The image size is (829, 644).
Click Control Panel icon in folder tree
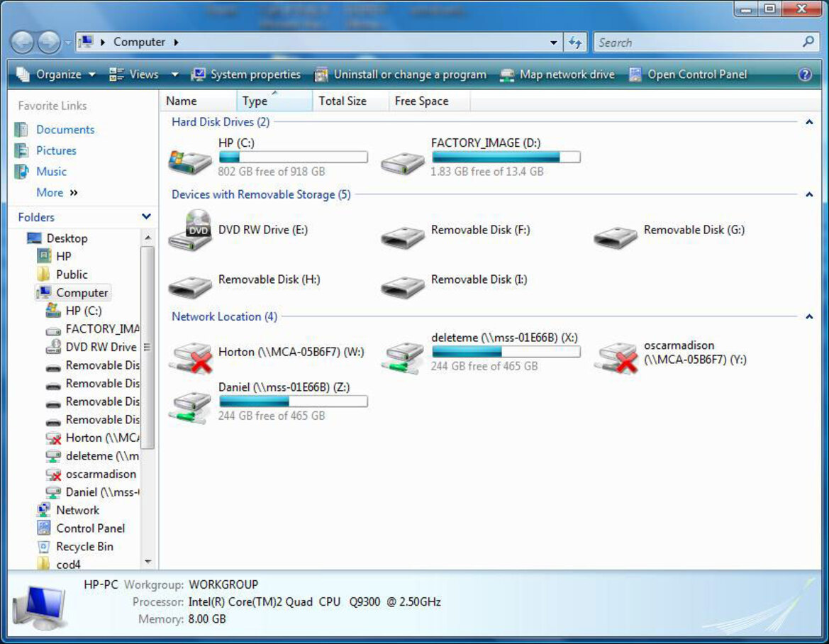[43, 528]
